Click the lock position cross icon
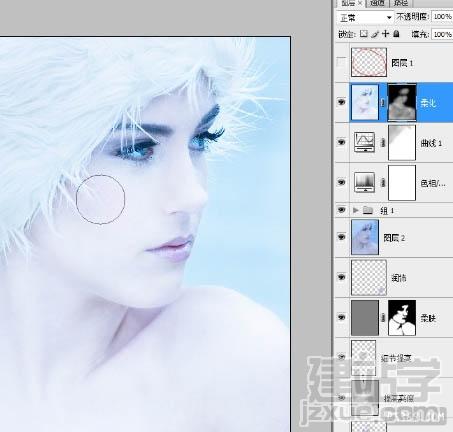453x432 pixels. (x=385, y=34)
